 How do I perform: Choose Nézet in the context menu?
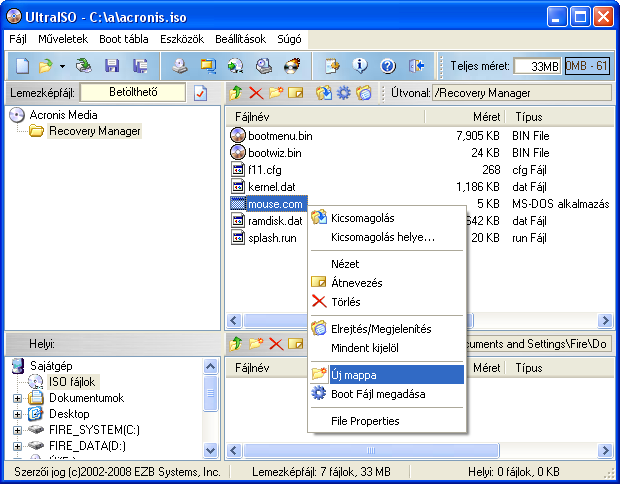coord(387,264)
